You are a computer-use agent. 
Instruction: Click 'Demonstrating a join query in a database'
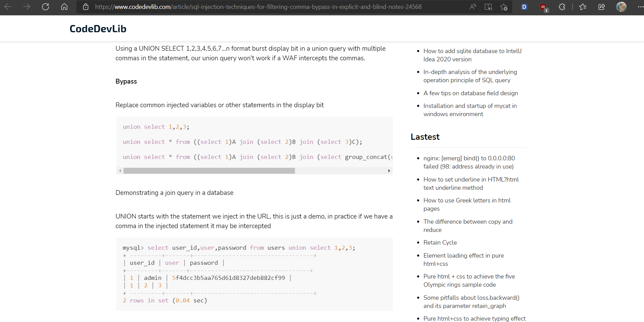pos(175,193)
